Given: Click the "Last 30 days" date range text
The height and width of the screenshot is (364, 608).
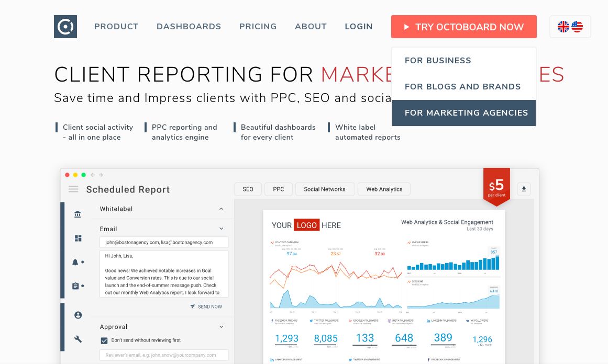Looking at the screenshot, I should tap(480, 229).
